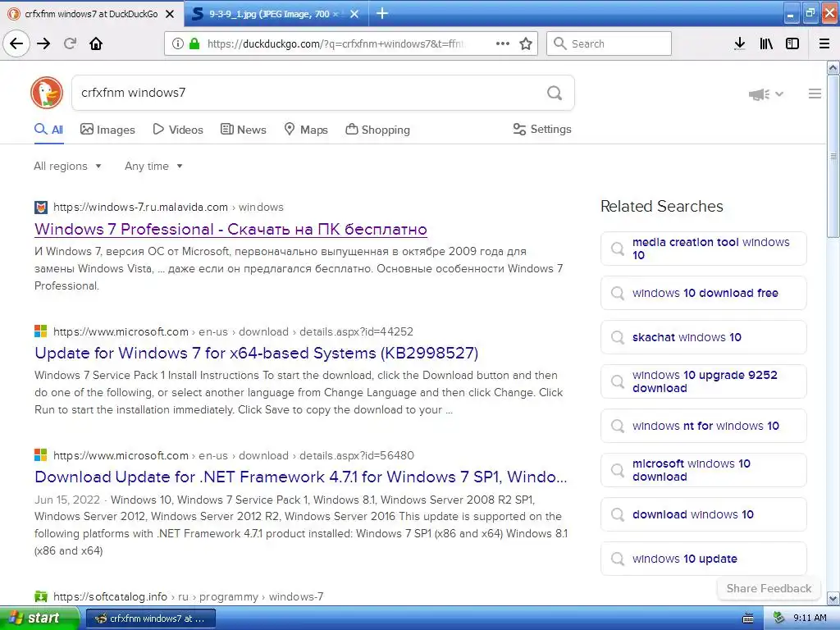Toggle the sidebar view icon

(792, 43)
